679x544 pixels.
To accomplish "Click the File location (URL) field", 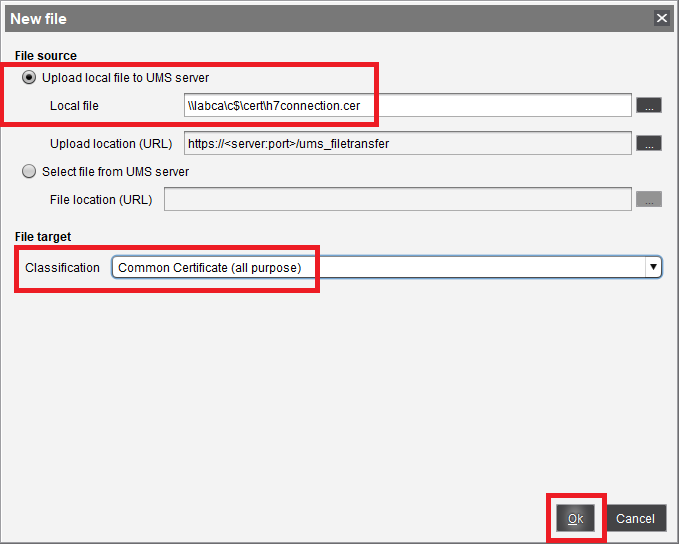I will (x=397, y=199).
